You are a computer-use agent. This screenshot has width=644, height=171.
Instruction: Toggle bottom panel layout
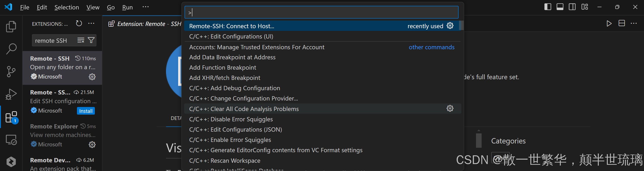tap(560, 7)
